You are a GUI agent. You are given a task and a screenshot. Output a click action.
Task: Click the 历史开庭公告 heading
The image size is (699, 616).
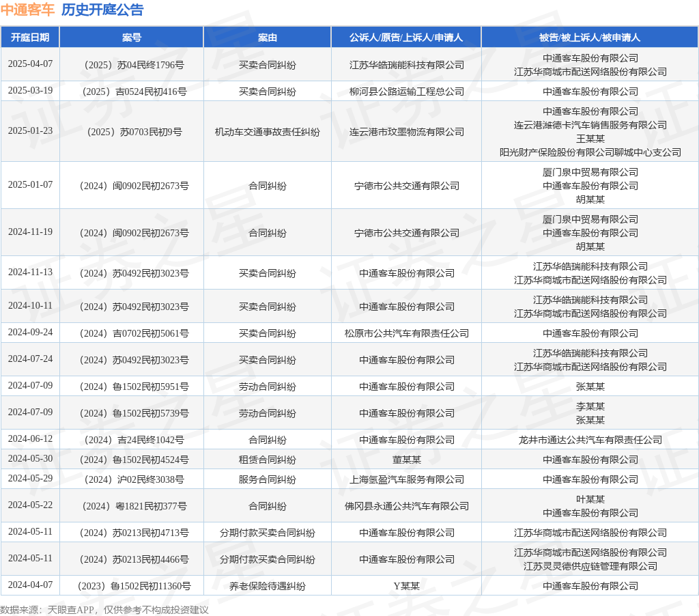pos(102,10)
